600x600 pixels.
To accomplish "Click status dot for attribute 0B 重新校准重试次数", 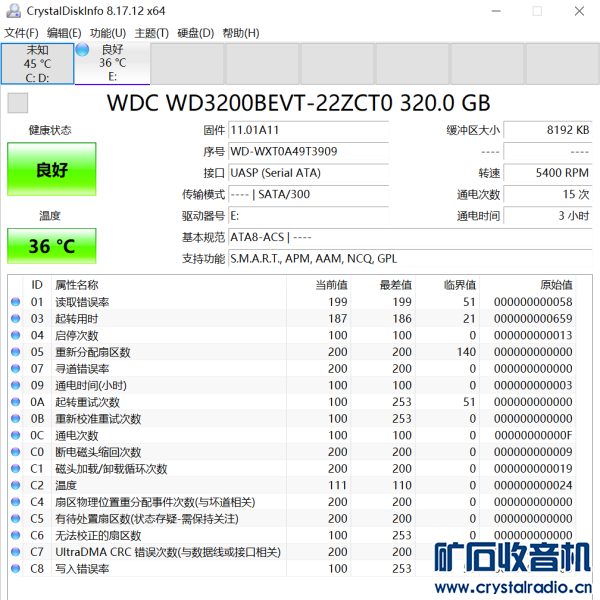I will pos(15,419).
